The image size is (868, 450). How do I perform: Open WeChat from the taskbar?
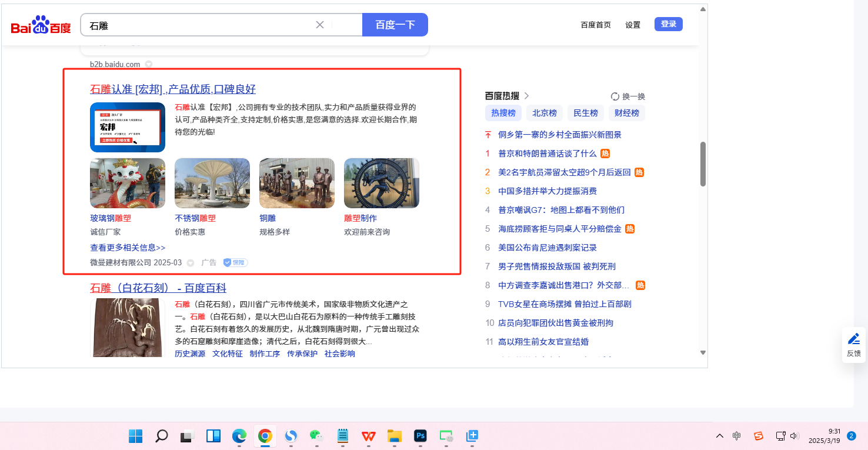click(x=316, y=436)
